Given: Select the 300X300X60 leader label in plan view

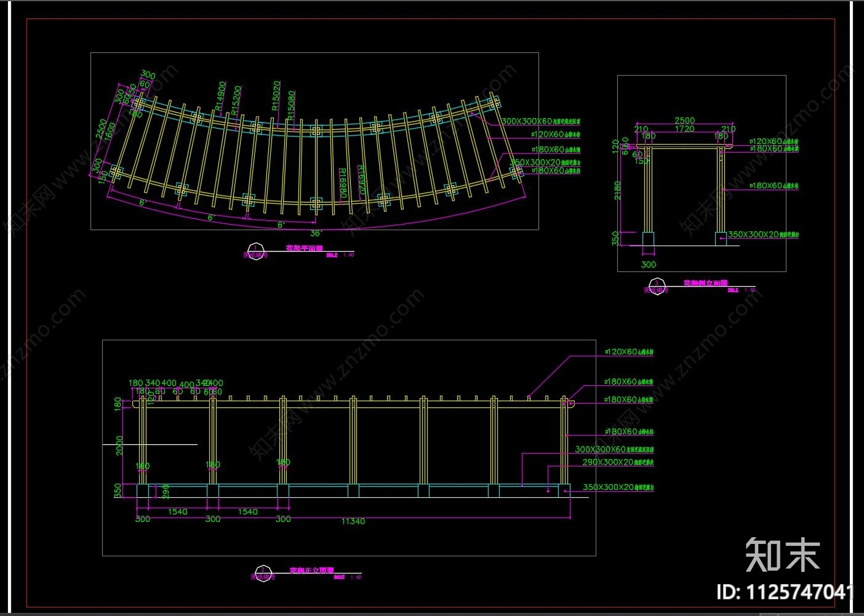Looking at the screenshot, I should (542, 121).
